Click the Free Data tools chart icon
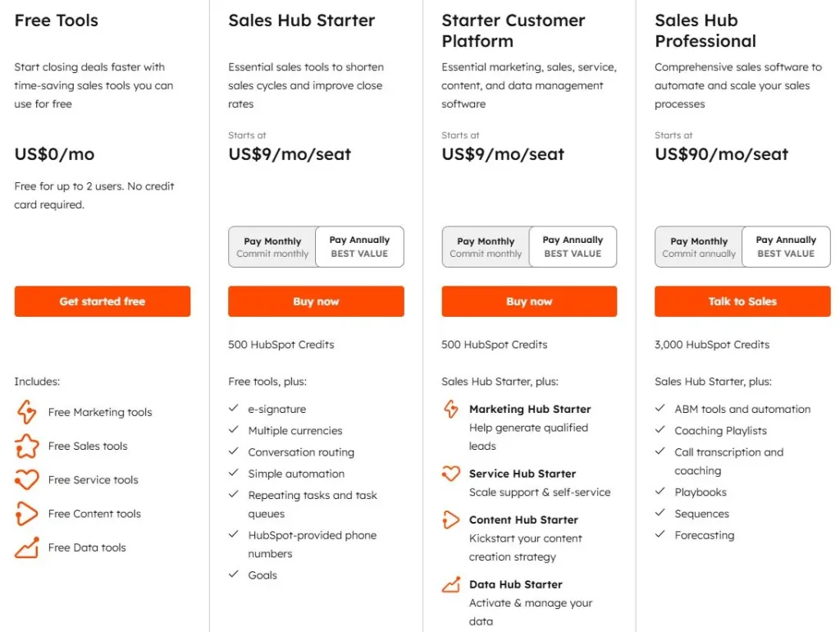Image resolution: width=840 pixels, height=632 pixels. click(x=26, y=547)
